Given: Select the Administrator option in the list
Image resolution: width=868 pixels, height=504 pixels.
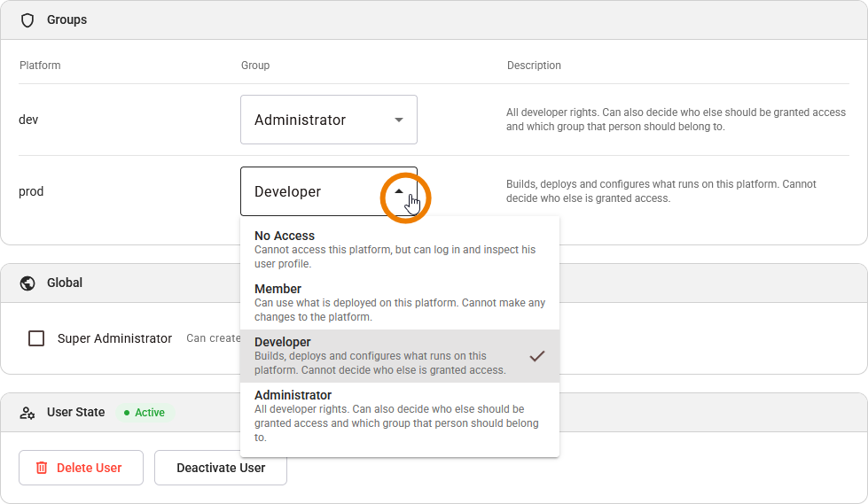Looking at the screenshot, I should 400,415.
